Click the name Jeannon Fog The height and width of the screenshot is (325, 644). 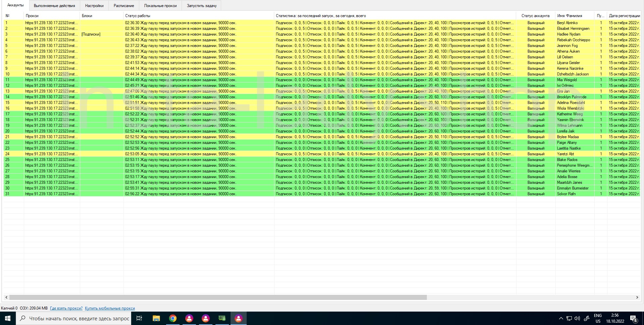(567, 46)
